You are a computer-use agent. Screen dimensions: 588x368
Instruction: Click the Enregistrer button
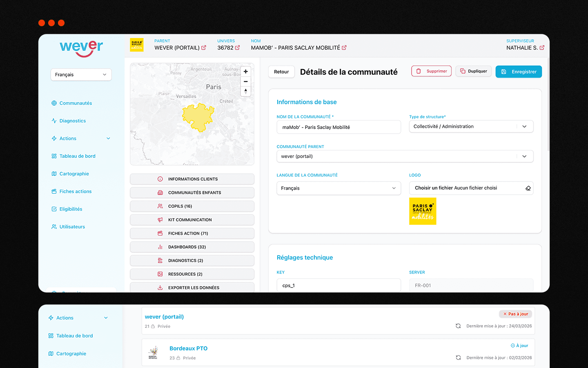click(519, 72)
